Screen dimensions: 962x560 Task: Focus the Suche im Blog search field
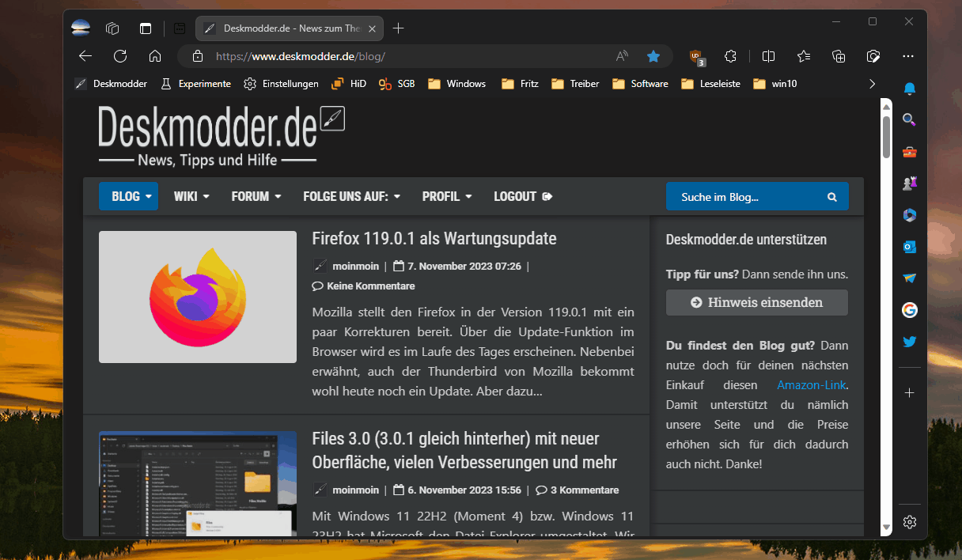click(757, 197)
